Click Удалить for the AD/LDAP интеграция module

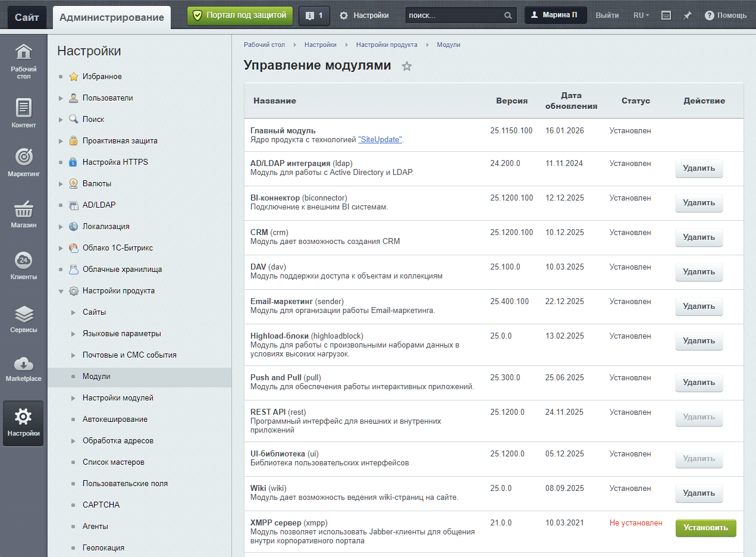pos(699,168)
